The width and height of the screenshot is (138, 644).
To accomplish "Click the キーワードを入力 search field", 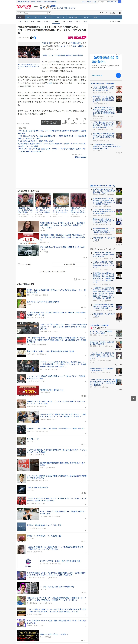I will coord(32,13).
